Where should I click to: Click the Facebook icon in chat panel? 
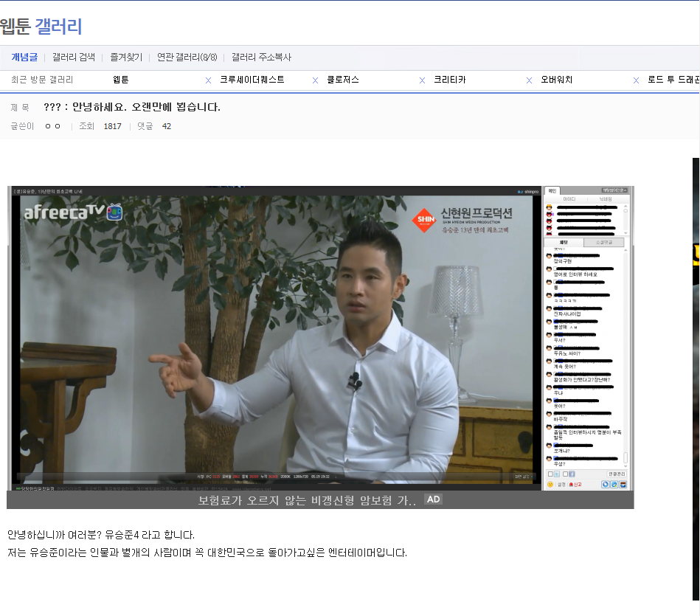[x=572, y=474]
